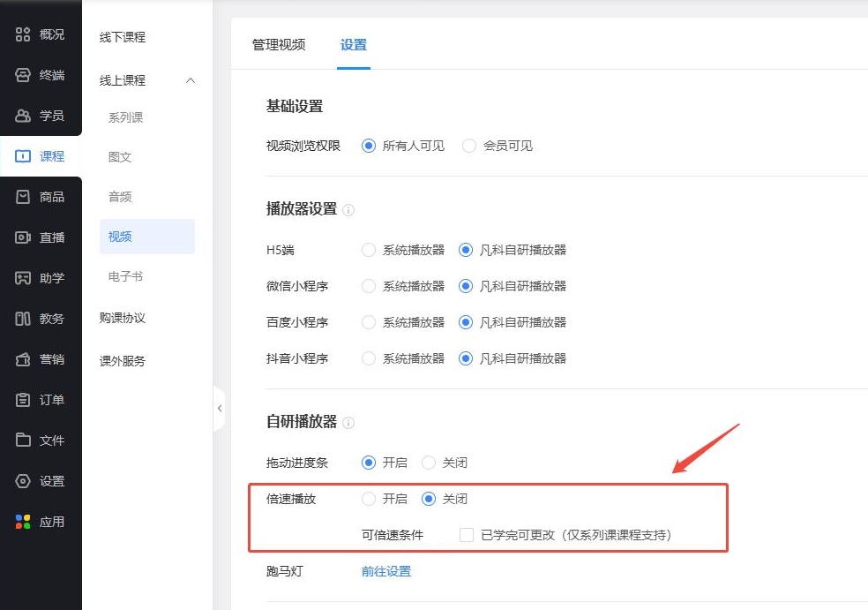The width and height of the screenshot is (868, 610).
Task: Choose 系统播放器 for 抖音小程序
Action: pos(369,358)
